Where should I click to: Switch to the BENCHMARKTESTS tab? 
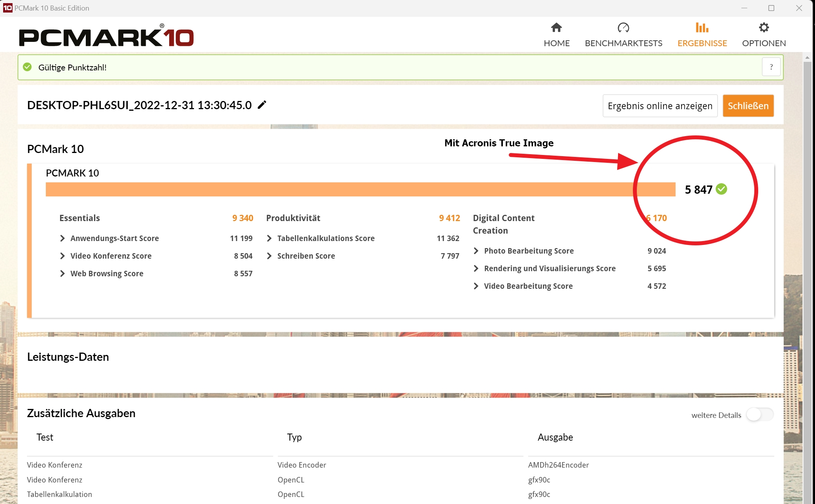coord(623,43)
